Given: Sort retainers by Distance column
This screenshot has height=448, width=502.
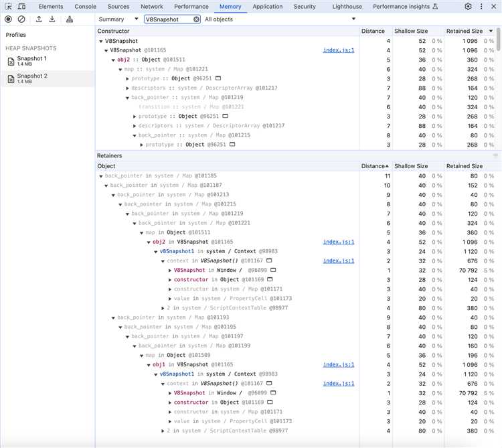Looking at the screenshot, I should 375,166.
